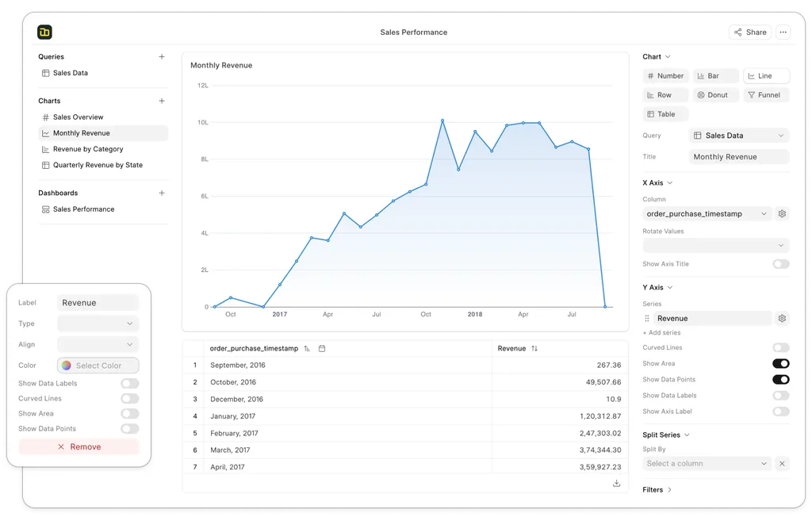The height and width of the screenshot is (517, 812).
Task: Click the plus icon beside Queries
Action: coord(162,57)
